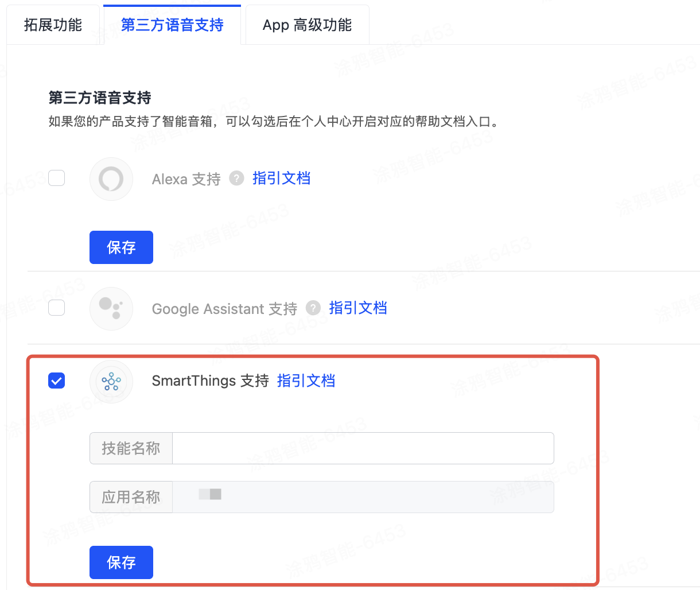The width and height of the screenshot is (700, 590).
Task: Select the 第三方语音支持 tab
Action: [x=172, y=25]
